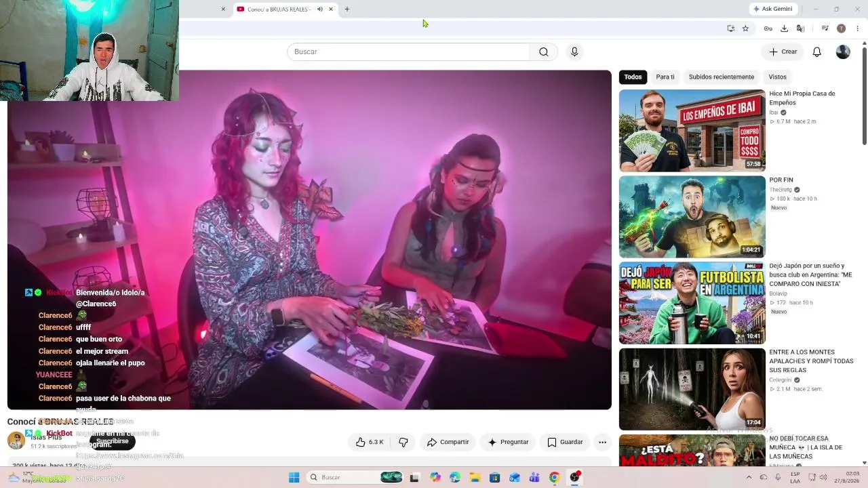Start voice search with the microphone icon
Image resolution: width=868 pixels, height=488 pixels.
[574, 52]
